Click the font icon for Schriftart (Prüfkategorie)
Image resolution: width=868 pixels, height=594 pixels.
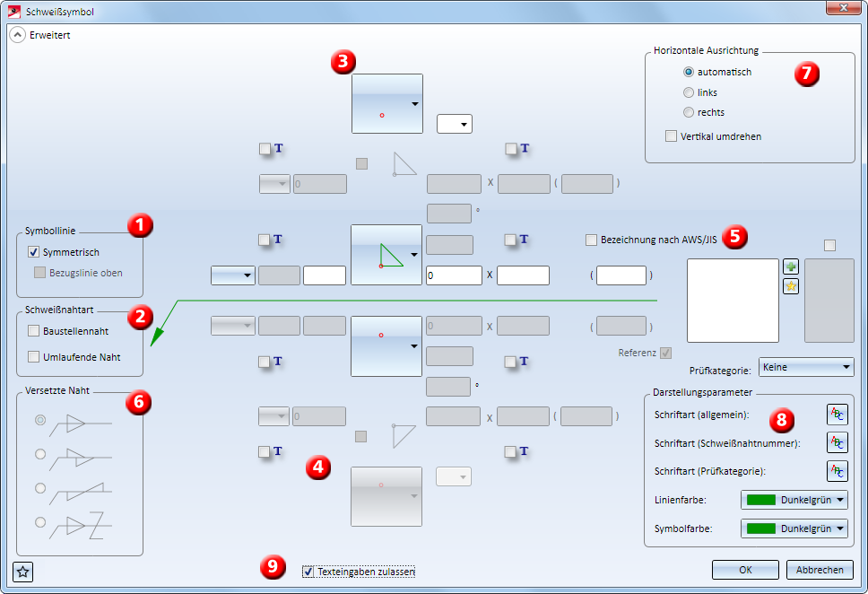click(837, 471)
